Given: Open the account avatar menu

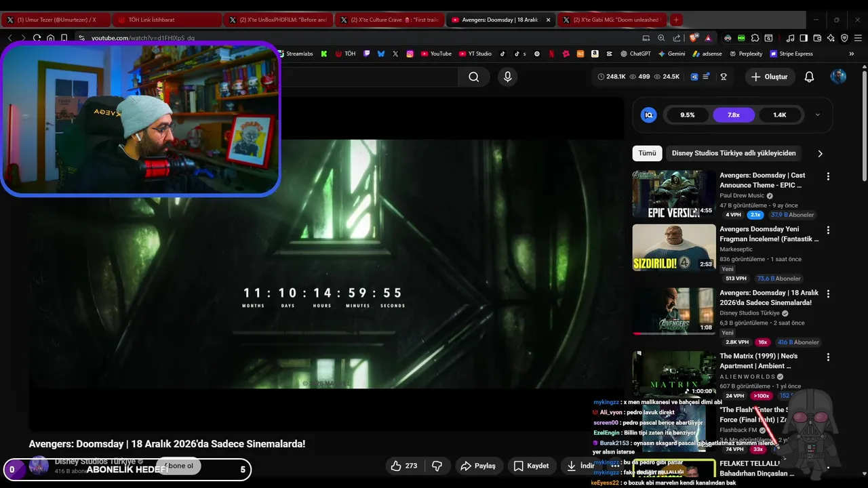Looking at the screenshot, I should [838, 77].
